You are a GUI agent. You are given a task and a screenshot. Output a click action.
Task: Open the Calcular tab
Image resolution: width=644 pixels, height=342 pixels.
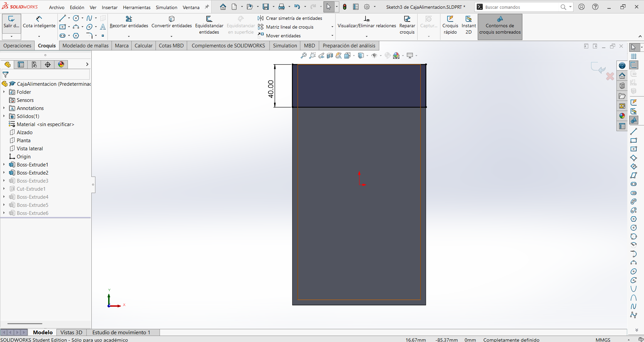click(x=143, y=46)
